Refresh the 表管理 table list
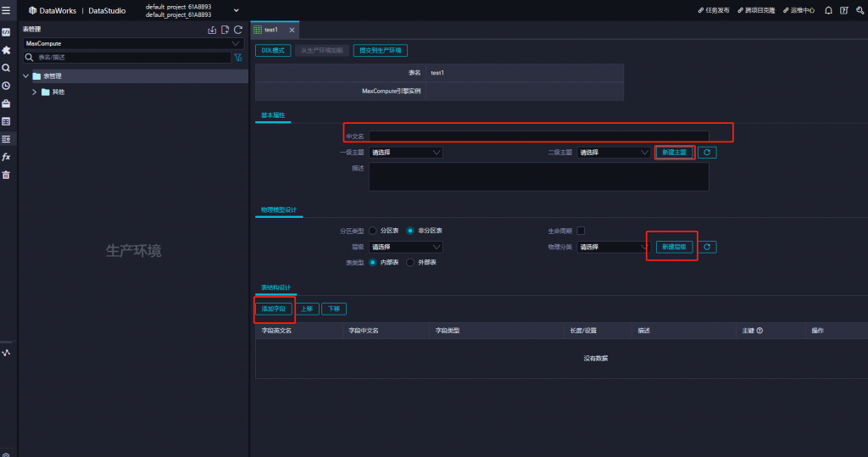Screen dimensions: 868x457 pos(238,30)
